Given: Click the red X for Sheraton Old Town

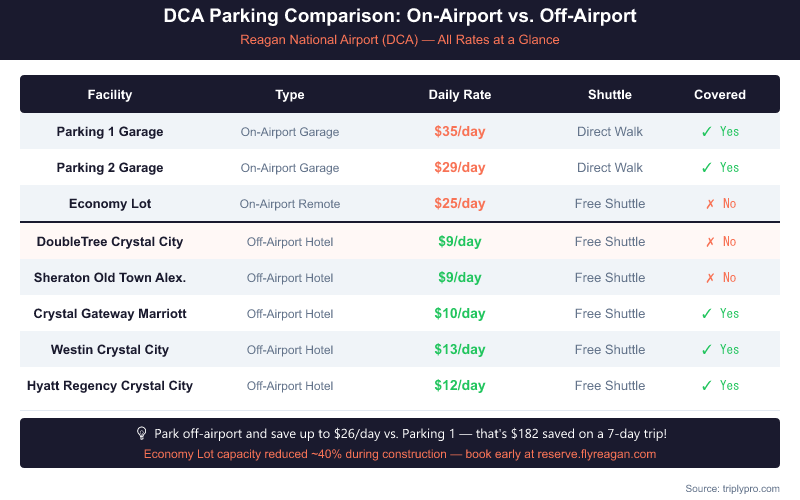Looking at the screenshot, I should (707, 278).
